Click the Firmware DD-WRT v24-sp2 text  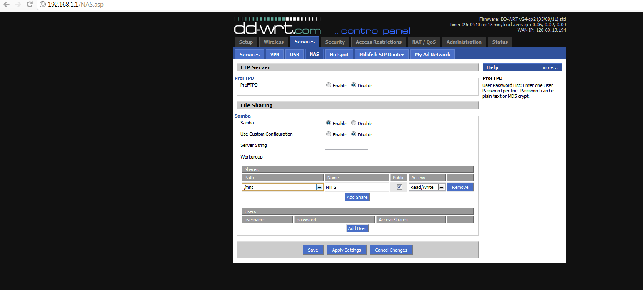(523, 19)
